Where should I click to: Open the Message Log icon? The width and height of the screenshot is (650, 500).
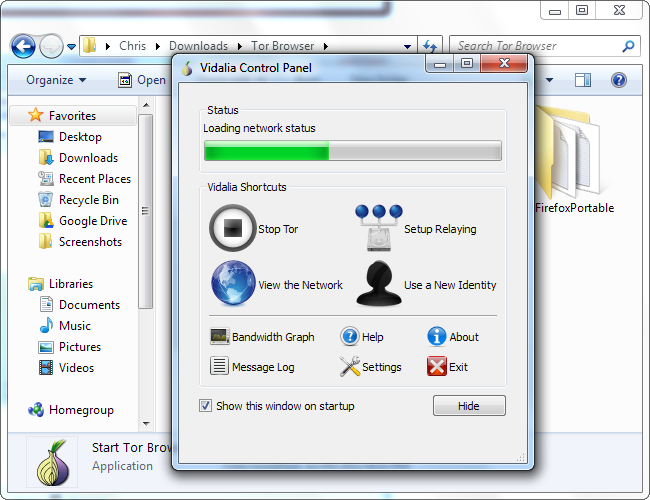(x=219, y=366)
